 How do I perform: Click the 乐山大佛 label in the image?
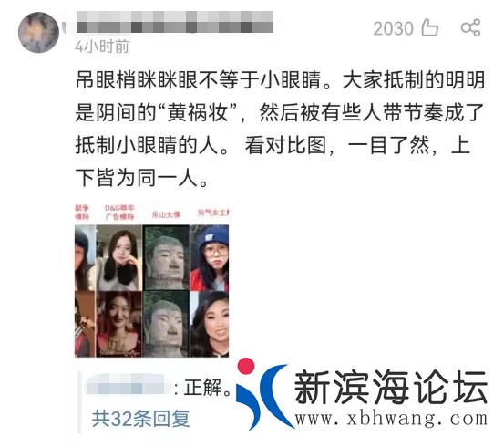click(166, 214)
